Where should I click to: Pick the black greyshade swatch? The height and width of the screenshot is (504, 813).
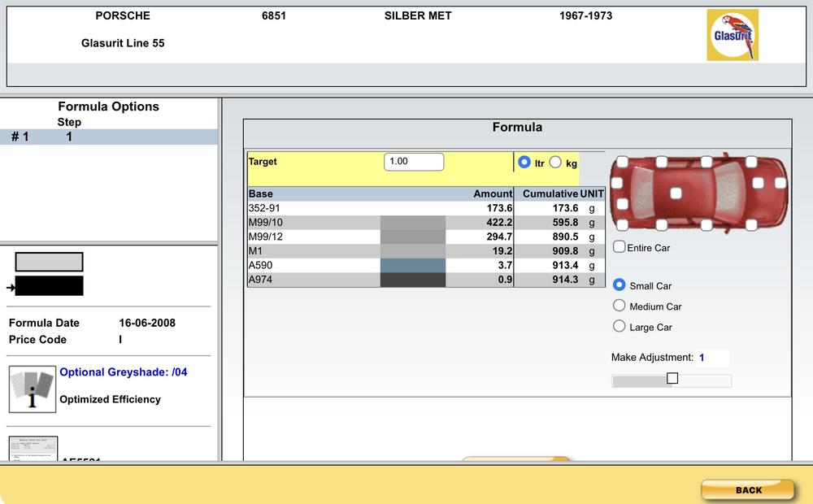(x=50, y=285)
